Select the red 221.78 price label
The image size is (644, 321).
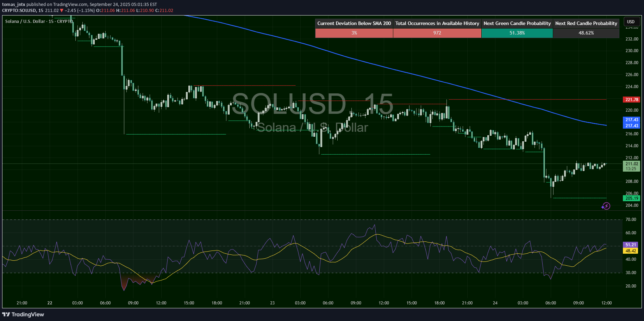[632, 100]
